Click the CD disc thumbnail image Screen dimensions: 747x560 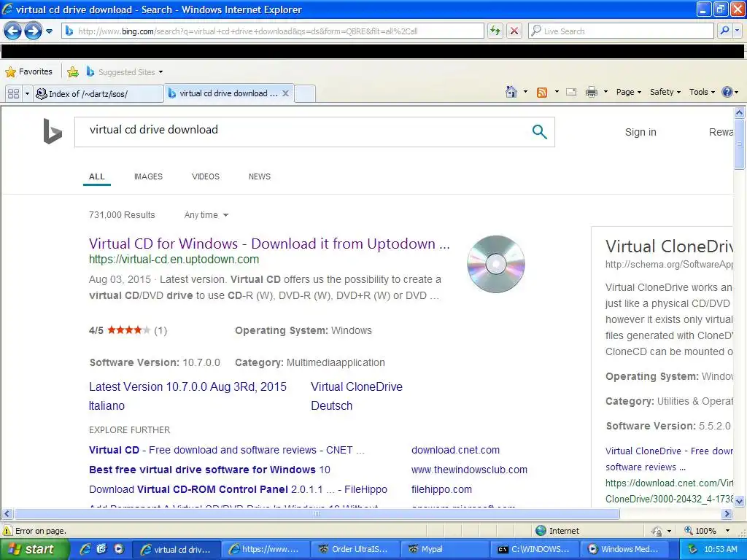tap(496, 264)
